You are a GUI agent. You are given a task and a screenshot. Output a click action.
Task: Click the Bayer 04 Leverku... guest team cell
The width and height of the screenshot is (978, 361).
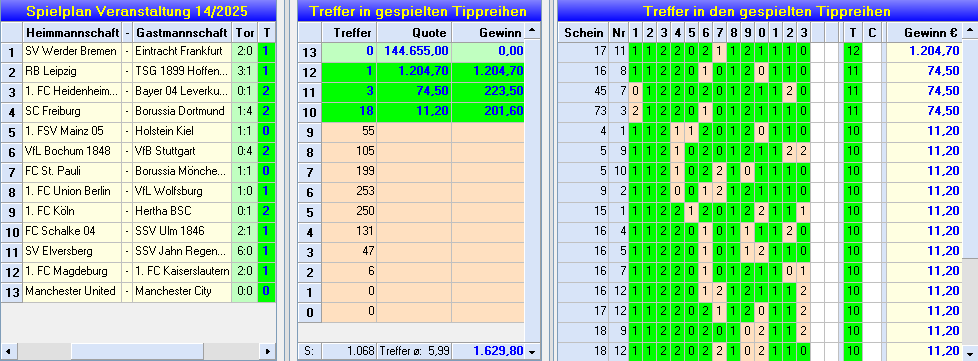[x=182, y=91]
